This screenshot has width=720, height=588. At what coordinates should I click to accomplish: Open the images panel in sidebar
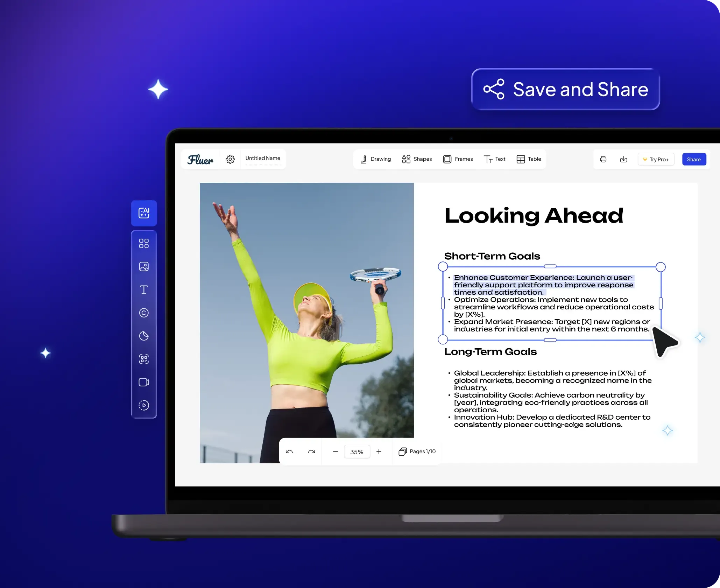point(144,267)
